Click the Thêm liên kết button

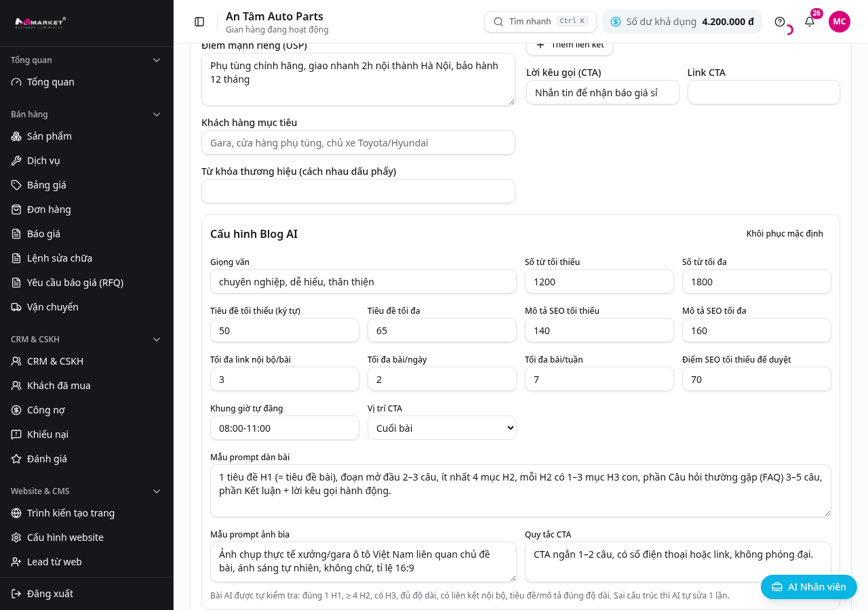pyautogui.click(x=570, y=45)
